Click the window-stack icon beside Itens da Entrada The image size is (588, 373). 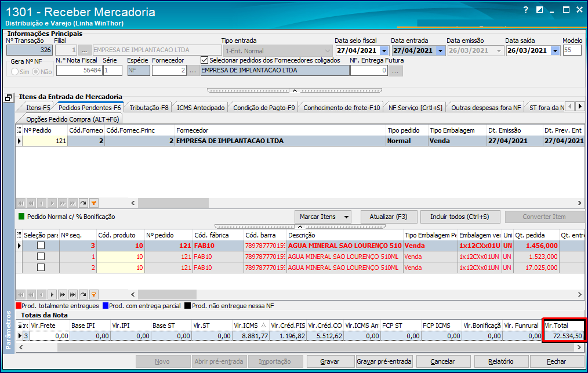[x=8, y=98]
